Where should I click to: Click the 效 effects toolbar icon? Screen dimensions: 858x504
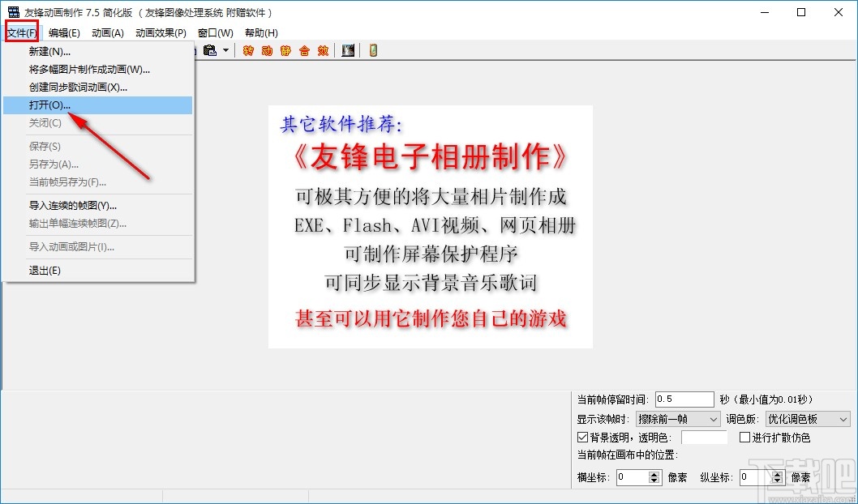[323, 51]
